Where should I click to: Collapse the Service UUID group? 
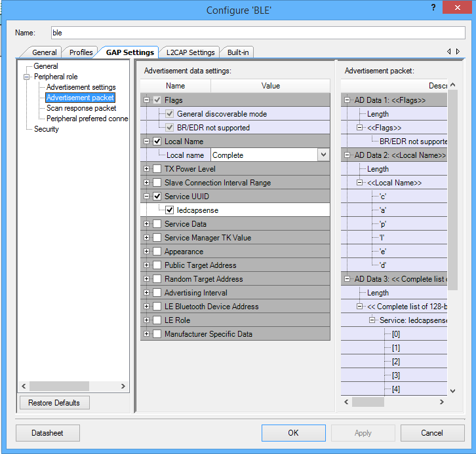click(x=146, y=197)
